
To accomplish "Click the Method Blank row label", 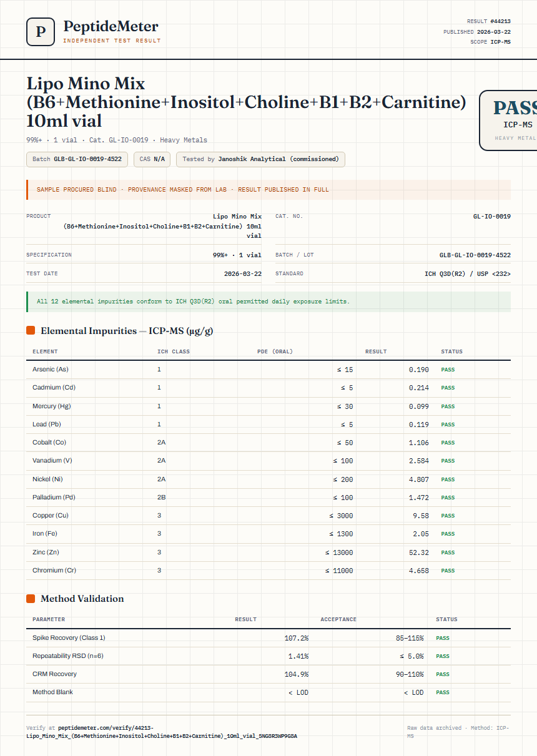I will pos(53,692).
